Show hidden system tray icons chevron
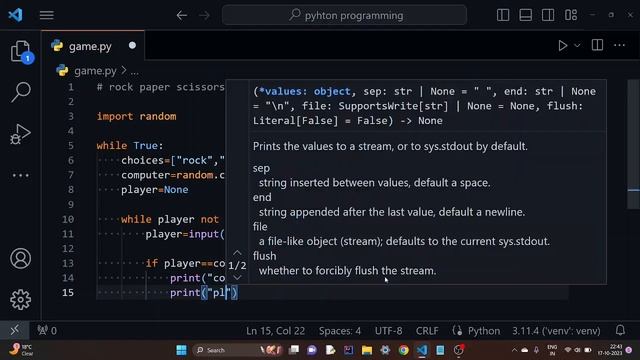Screen dimensions: 640x360 [514, 350]
